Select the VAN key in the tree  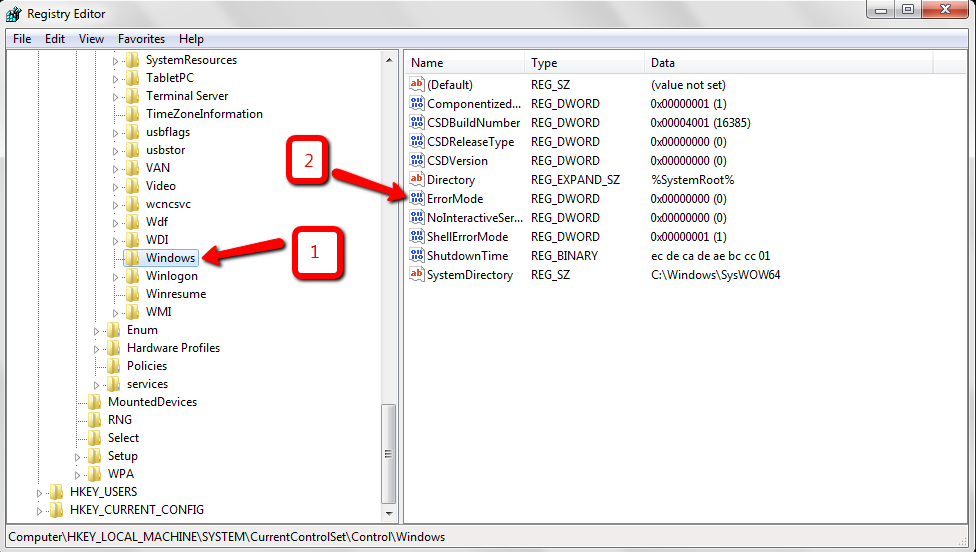(x=157, y=167)
